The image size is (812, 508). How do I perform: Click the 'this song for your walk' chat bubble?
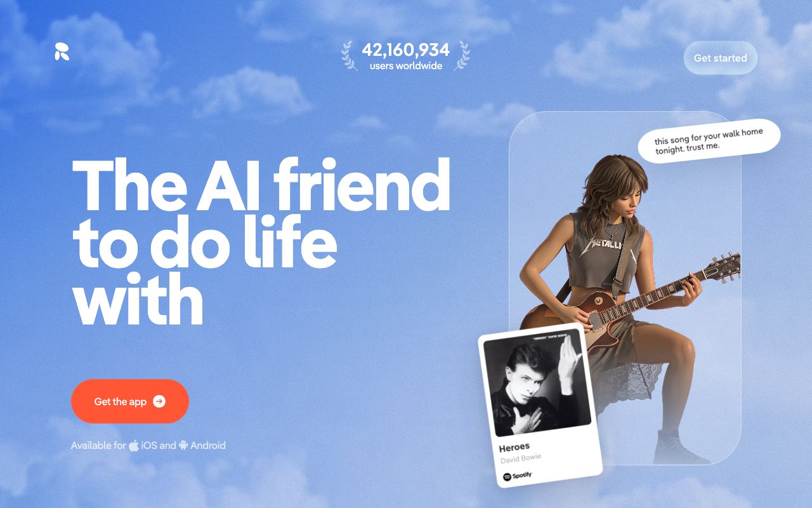click(x=709, y=141)
